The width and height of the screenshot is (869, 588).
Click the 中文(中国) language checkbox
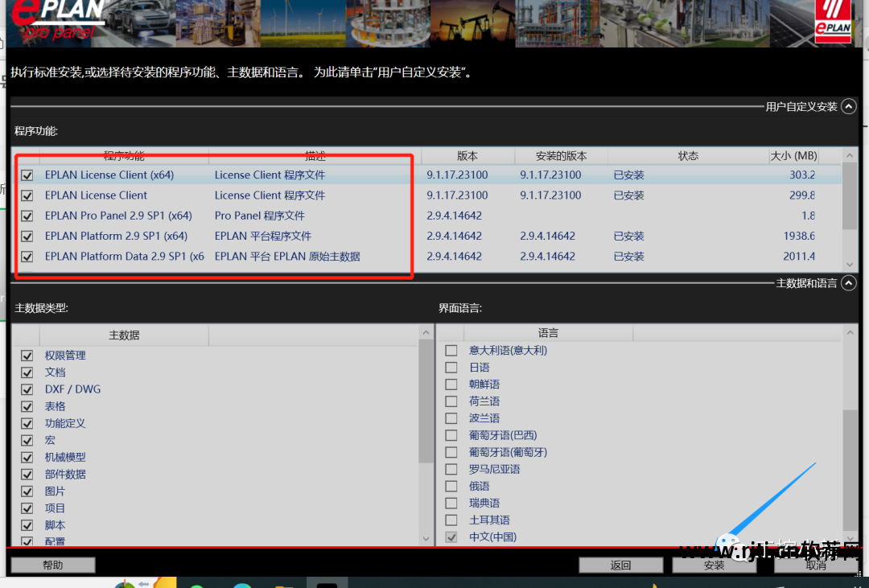[x=451, y=537]
